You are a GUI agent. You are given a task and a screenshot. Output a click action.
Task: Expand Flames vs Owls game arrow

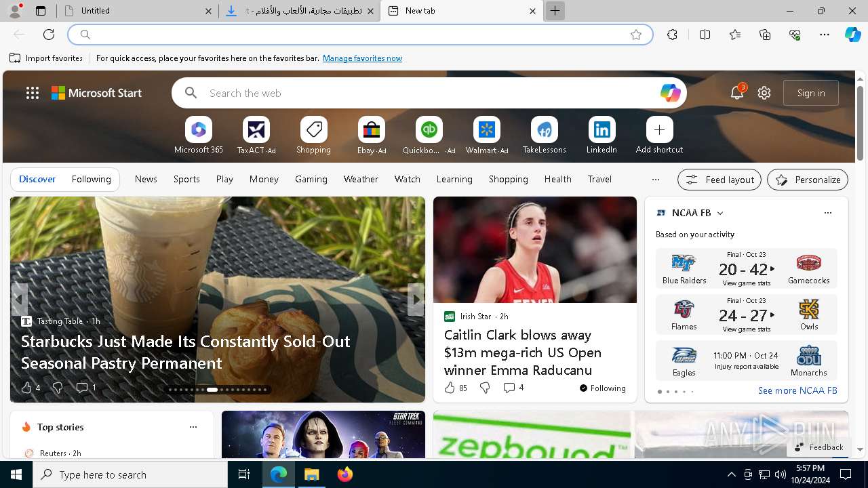(772, 315)
